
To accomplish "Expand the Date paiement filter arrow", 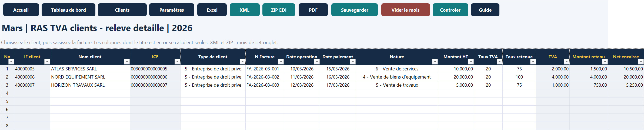I will coord(353,62).
